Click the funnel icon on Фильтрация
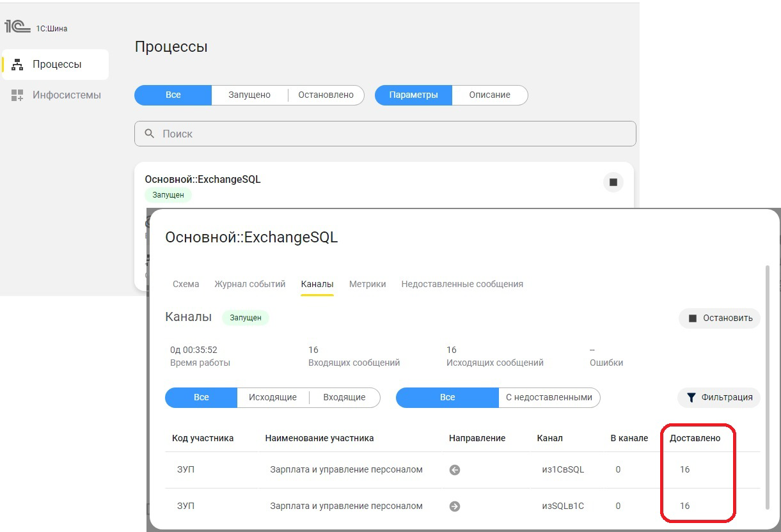 coord(691,398)
